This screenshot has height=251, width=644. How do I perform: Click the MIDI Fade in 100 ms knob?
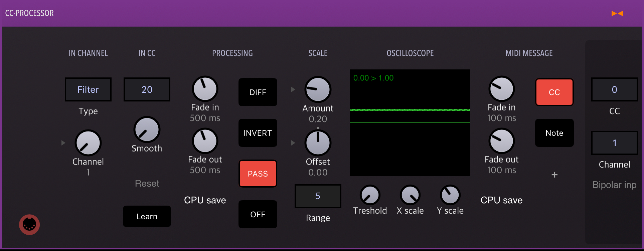[502, 89]
